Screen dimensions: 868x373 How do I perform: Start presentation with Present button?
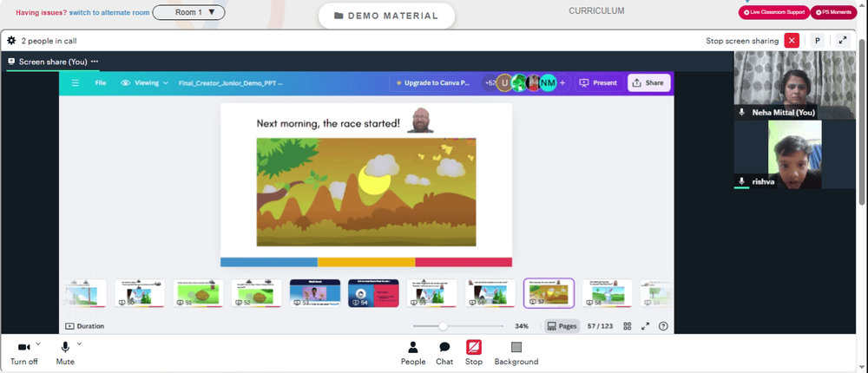pyautogui.click(x=598, y=83)
